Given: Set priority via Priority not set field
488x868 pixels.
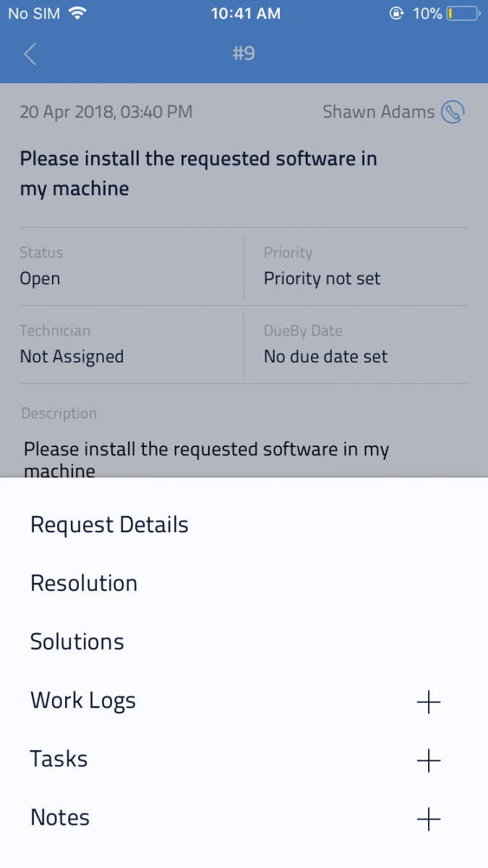Looking at the screenshot, I should tap(322, 278).
